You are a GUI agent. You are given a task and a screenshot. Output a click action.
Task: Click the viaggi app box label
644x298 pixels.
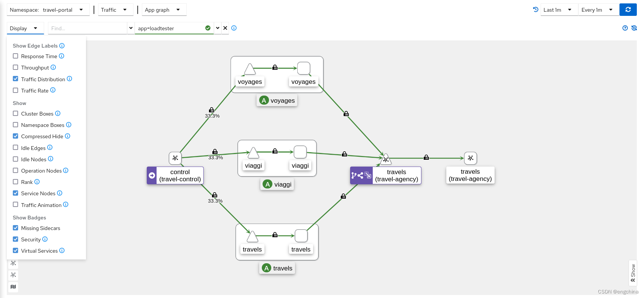277,184
